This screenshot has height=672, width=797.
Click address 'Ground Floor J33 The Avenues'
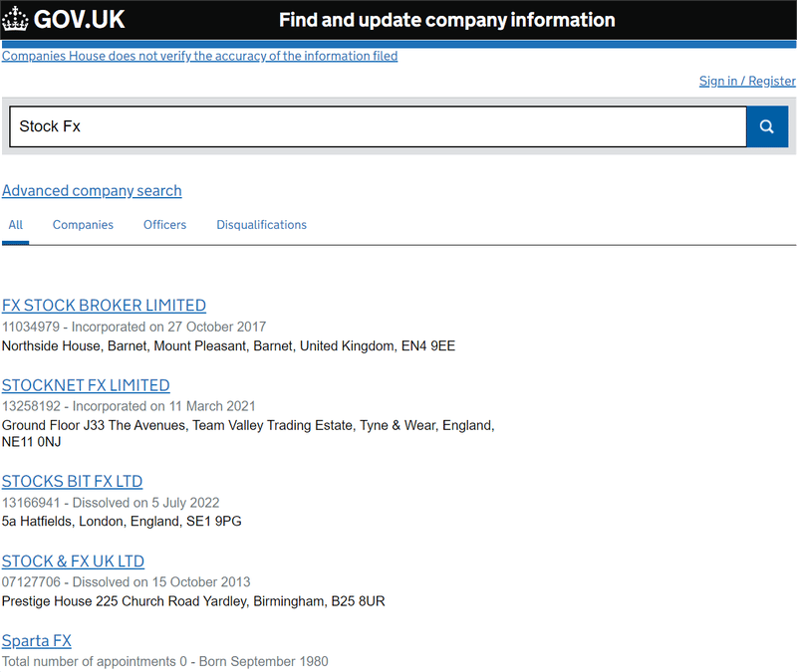point(95,425)
